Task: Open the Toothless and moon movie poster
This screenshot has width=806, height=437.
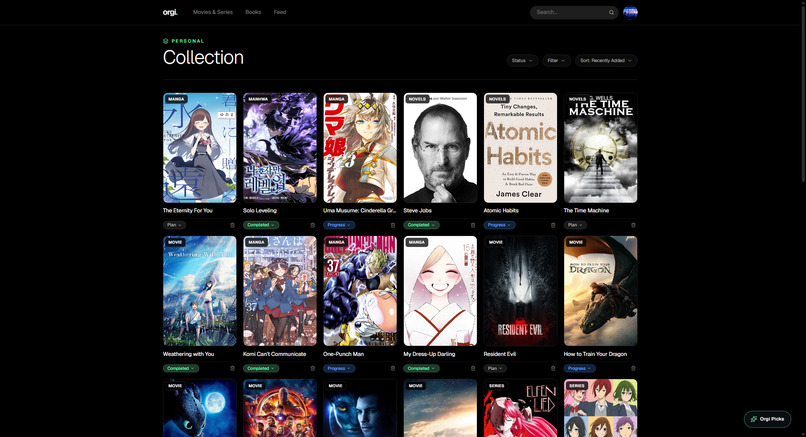Action: point(199,408)
